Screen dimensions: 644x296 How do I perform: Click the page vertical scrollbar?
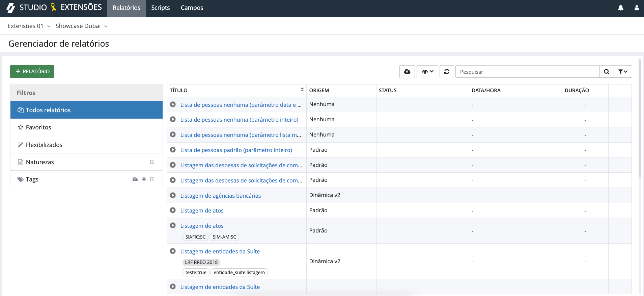click(640, 118)
